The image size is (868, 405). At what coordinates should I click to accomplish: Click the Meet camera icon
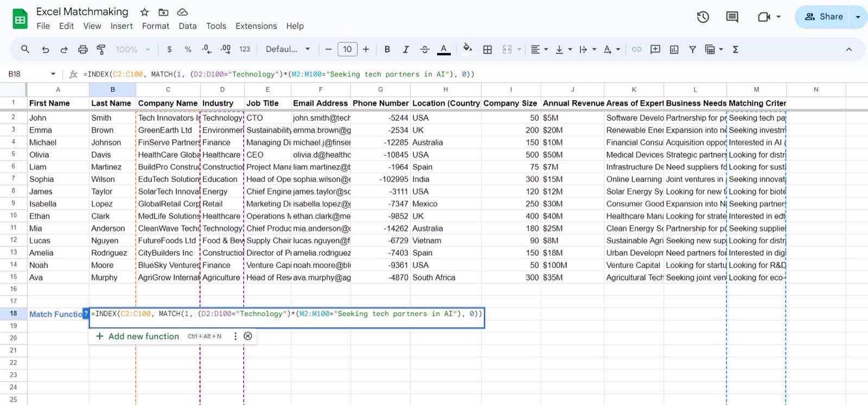pyautogui.click(x=764, y=17)
